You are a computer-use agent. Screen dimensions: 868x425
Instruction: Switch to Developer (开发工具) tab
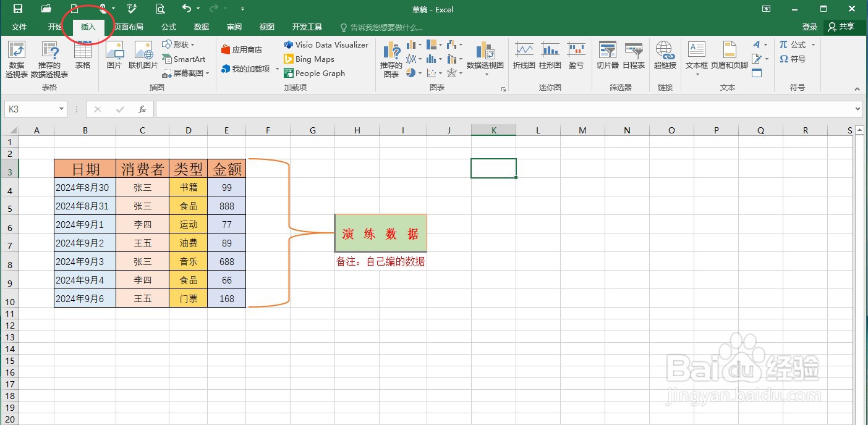tap(307, 27)
